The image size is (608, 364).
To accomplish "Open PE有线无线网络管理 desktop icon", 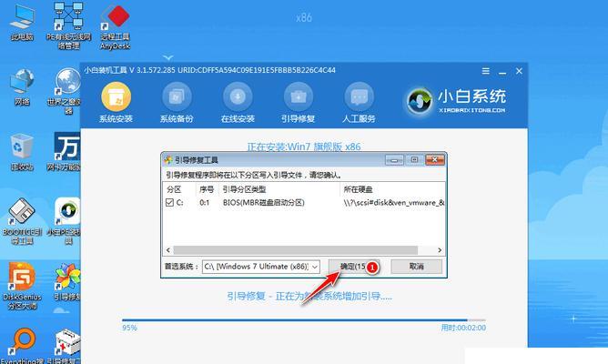I will tap(68, 25).
